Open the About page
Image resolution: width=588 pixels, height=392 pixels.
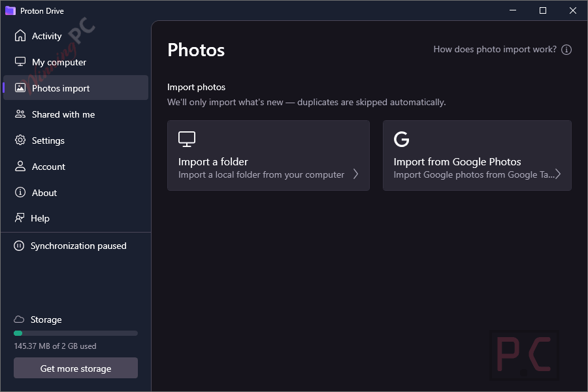click(x=76, y=193)
